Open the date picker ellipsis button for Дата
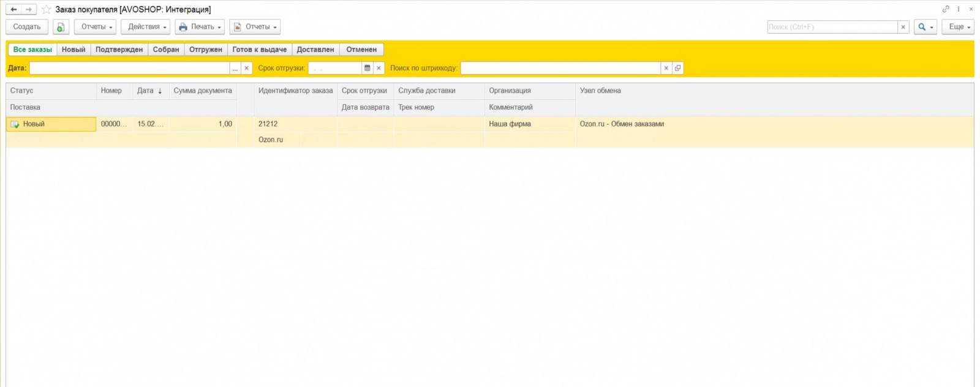The width and height of the screenshot is (980, 387). point(235,68)
